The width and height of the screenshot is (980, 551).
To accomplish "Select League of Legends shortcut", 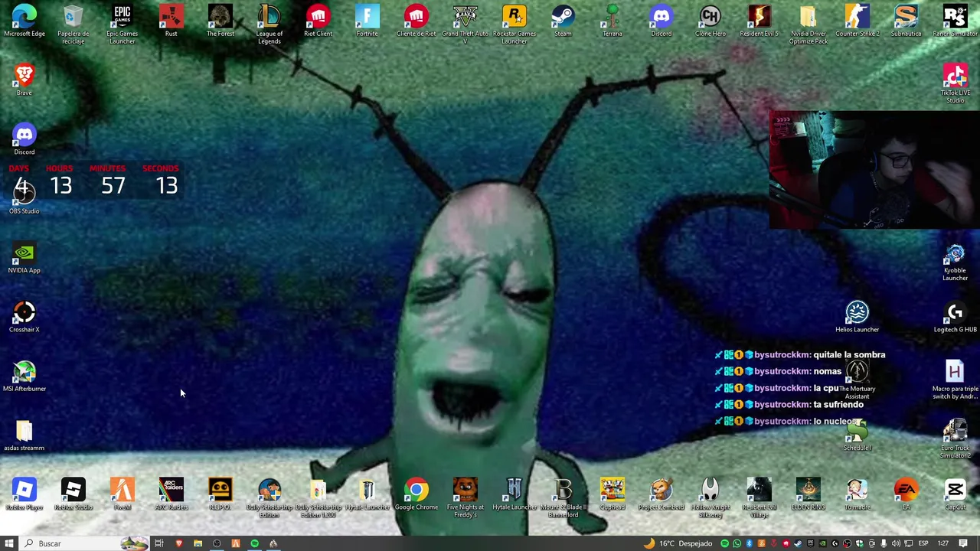I will 269,24.
